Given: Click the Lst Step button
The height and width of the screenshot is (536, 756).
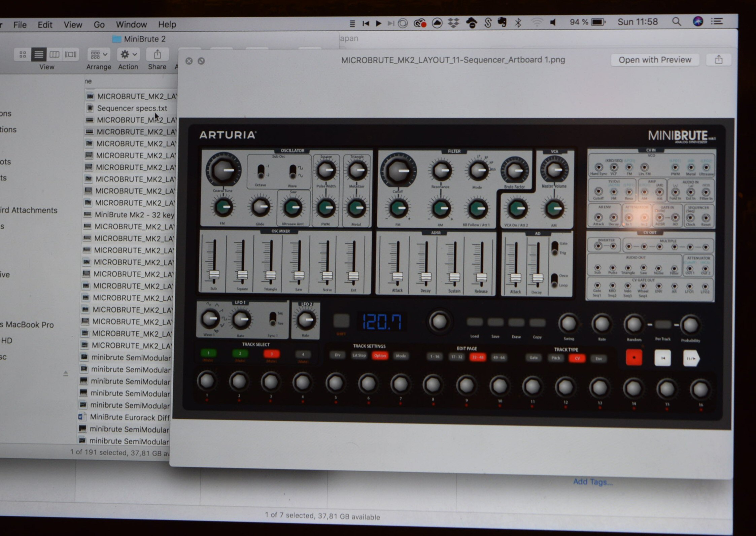Looking at the screenshot, I should coord(359,355).
